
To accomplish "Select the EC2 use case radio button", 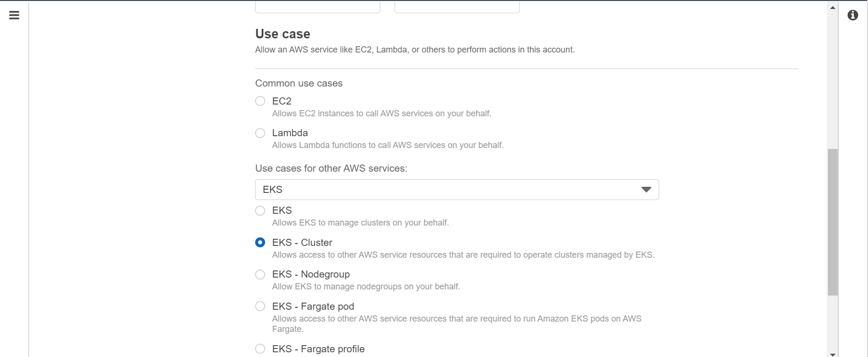I will pos(260,101).
